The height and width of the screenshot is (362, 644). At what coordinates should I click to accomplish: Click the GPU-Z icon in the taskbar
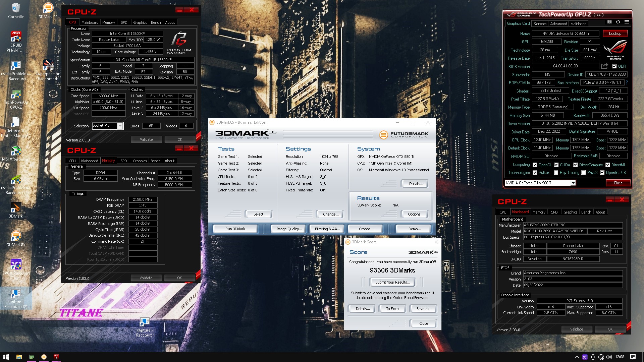pyautogui.click(x=32, y=357)
